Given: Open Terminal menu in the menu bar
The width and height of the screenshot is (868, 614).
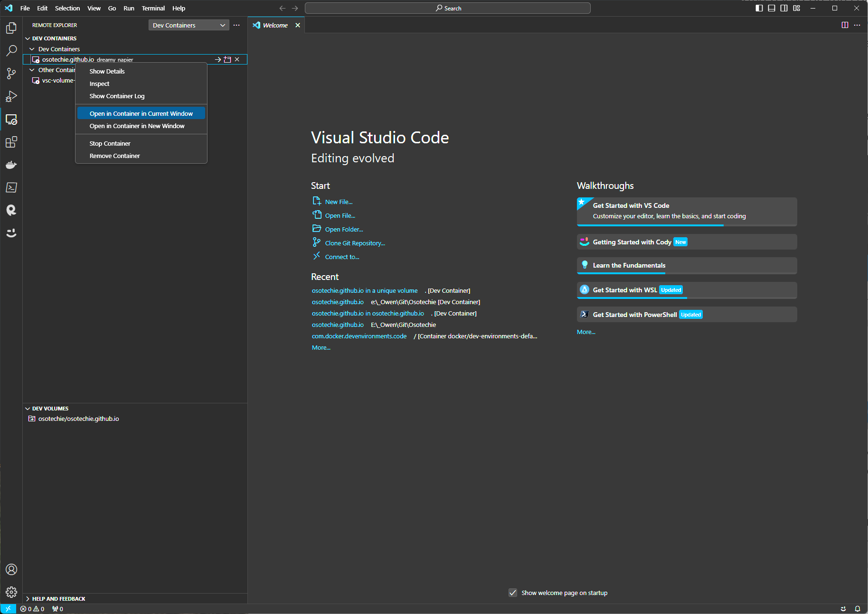Looking at the screenshot, I should pos(153,8).
